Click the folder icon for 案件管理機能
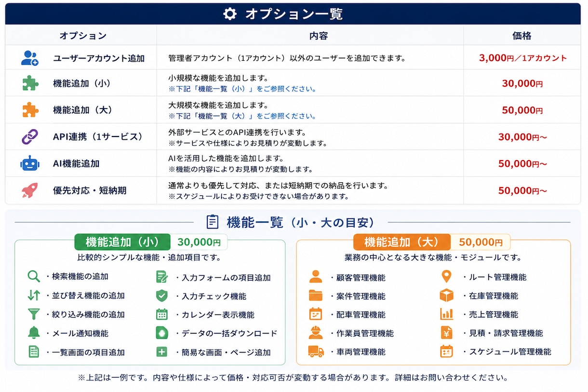The image size is (588, 392). coord(316,296)
